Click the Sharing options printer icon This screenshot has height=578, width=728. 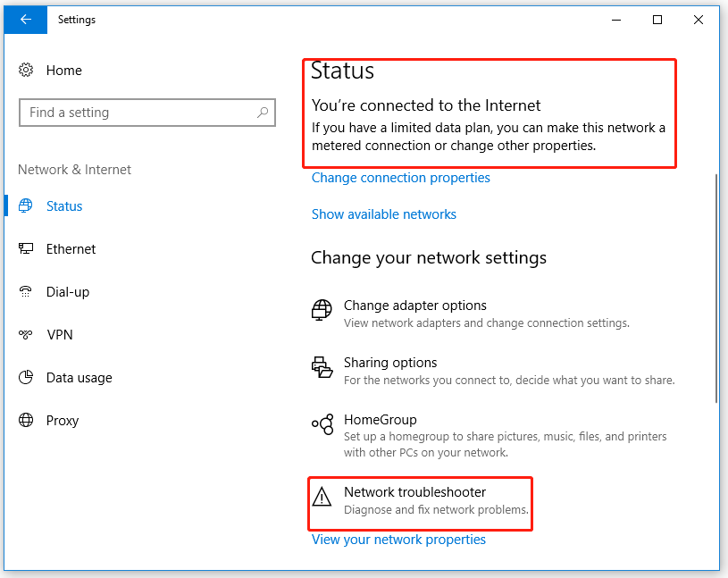click(x=322, y=368)
